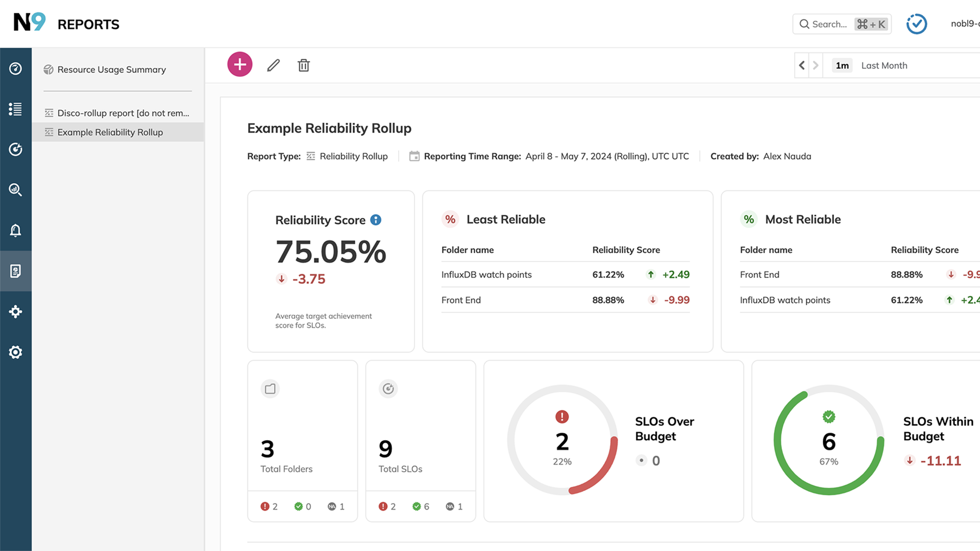This screenshot has width=980, height=551.
Task: Click the N9 logo in header
Action: 29,22
